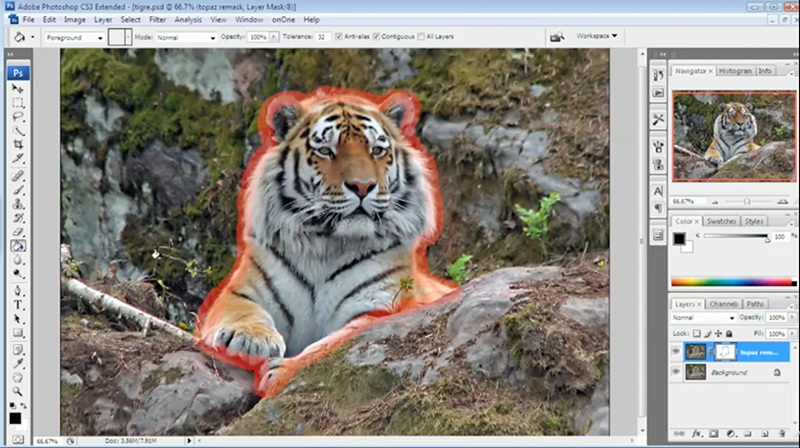Open the Workspace dropdown
This screenshot has width=800, height=448.
[x=597, y=36]
